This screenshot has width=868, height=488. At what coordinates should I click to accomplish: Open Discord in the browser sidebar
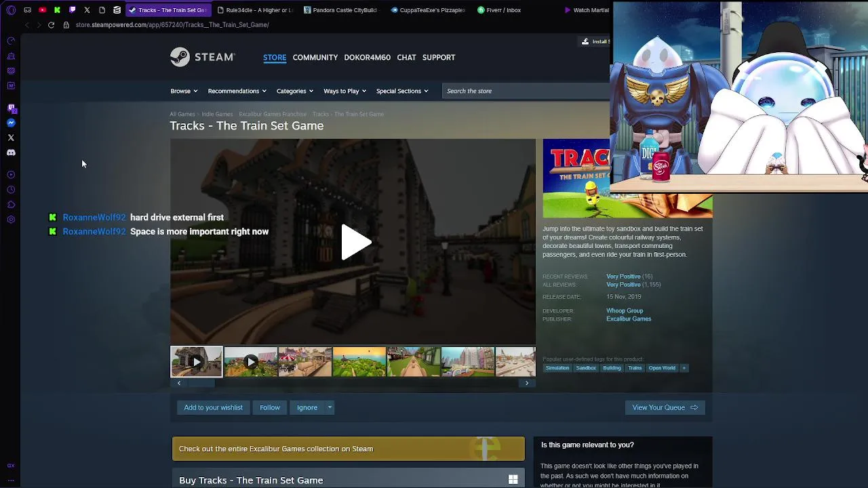point(11,152)
